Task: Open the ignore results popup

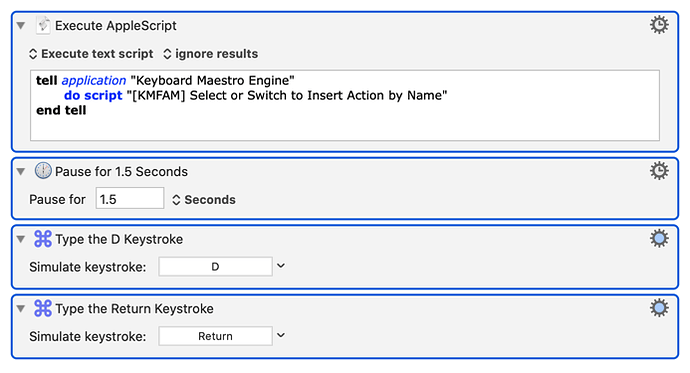Action: click(210, 54)
